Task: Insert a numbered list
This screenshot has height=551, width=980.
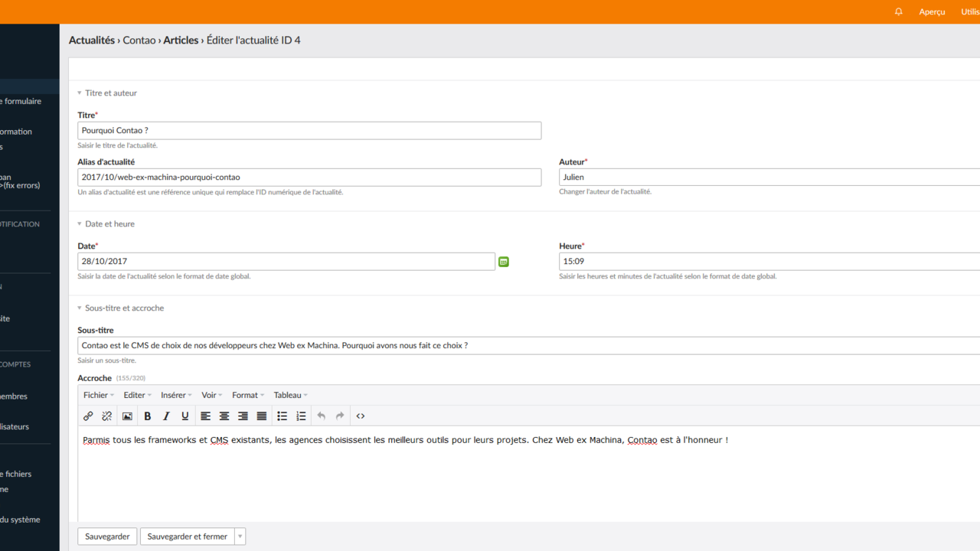Action: point(301,416)
